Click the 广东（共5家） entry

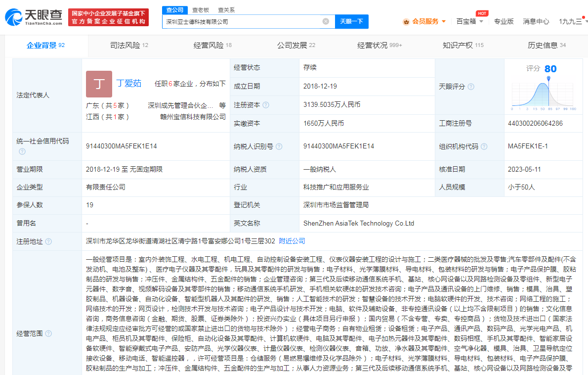(x=108, y=105)
